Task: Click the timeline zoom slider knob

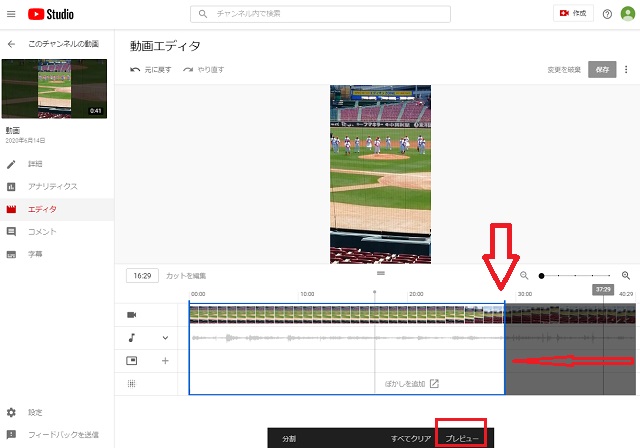Action: tap(541, 276)
